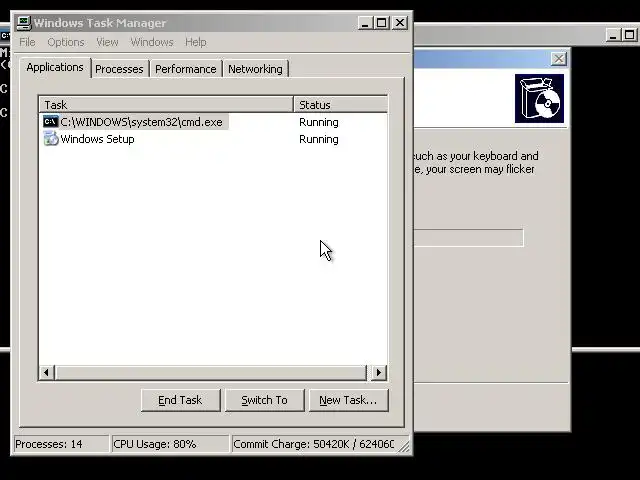Sort the list by Status column header
This screenshot has height=480, width=640.
tap(340, 105)
